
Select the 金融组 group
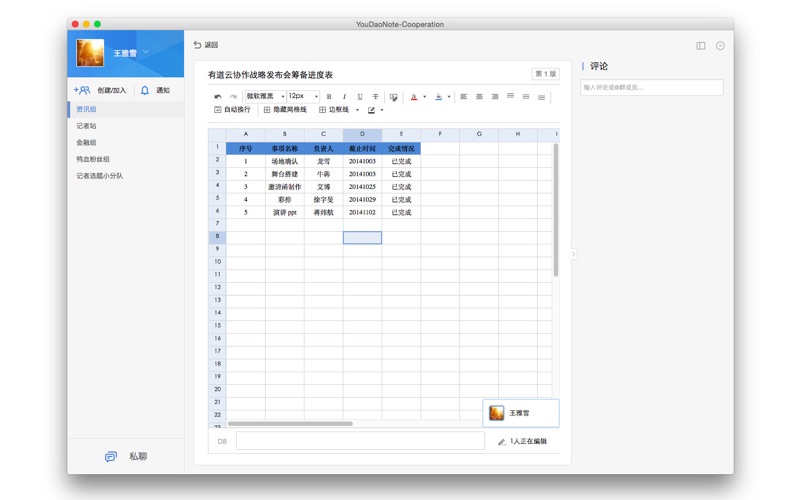point(126,142)
